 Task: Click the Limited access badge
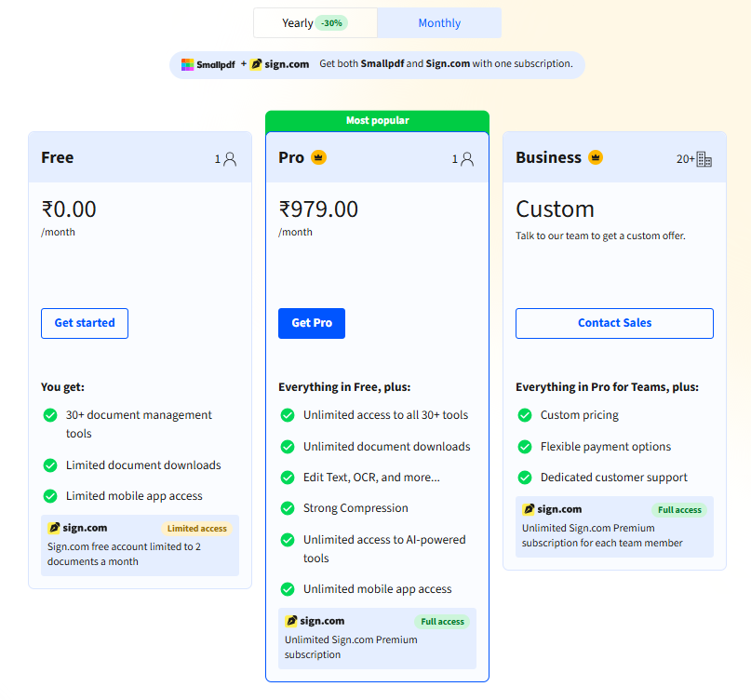(197, 529)
